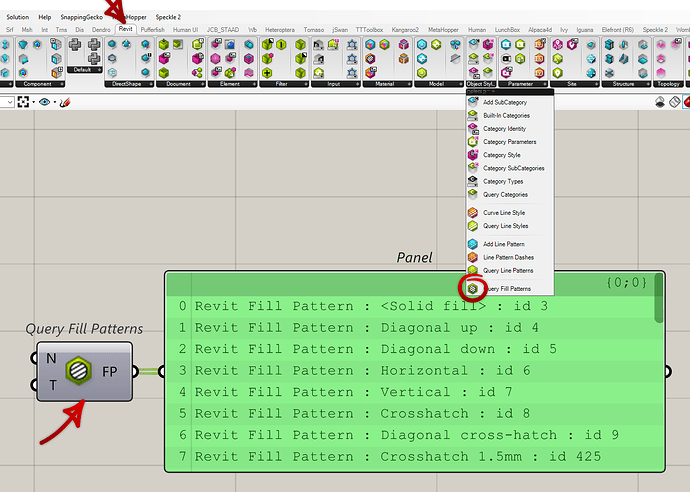Viewport: 690px width, 492px height.
Task: Choose Query Line Styles from the dropdown list
Action: tap(510, 226)
